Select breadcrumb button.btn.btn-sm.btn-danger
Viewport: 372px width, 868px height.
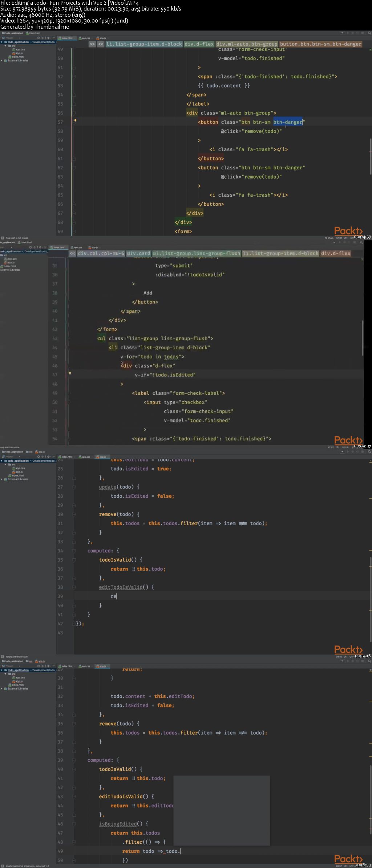(x=320, y=44)
